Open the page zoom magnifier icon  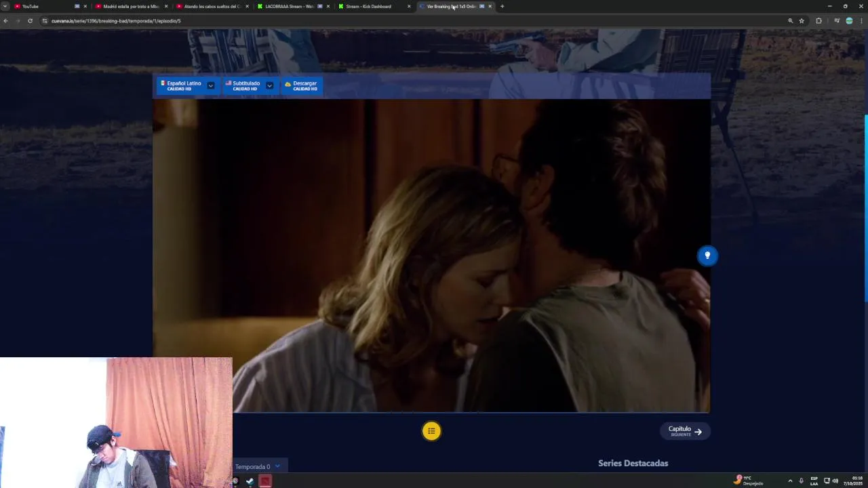[x=790, y=21]
